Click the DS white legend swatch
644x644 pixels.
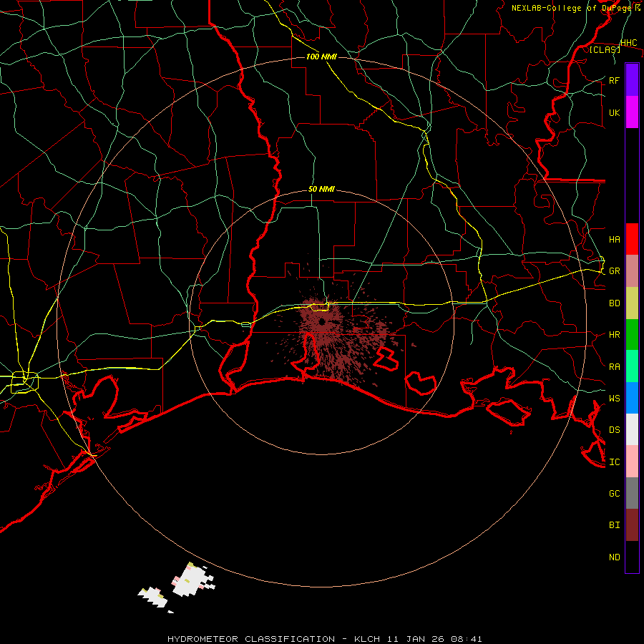click(x=632, y=429)
